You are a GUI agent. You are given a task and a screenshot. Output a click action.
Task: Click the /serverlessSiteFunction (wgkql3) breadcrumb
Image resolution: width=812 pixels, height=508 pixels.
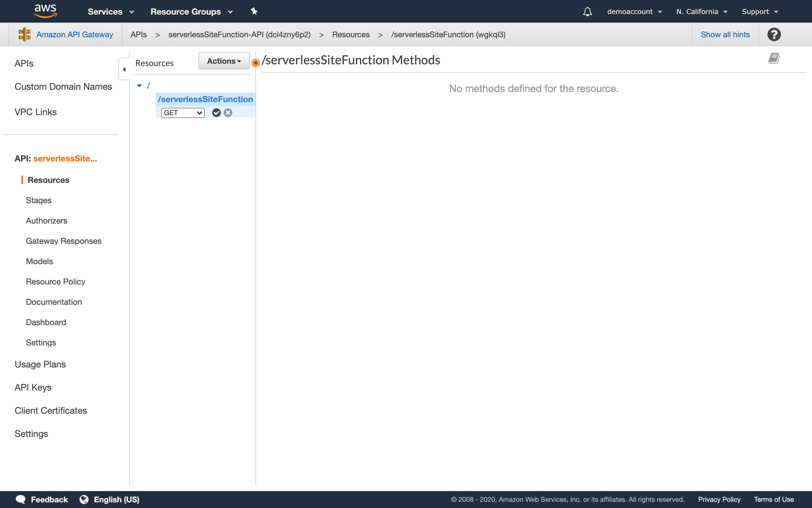(x=448, y=34)
